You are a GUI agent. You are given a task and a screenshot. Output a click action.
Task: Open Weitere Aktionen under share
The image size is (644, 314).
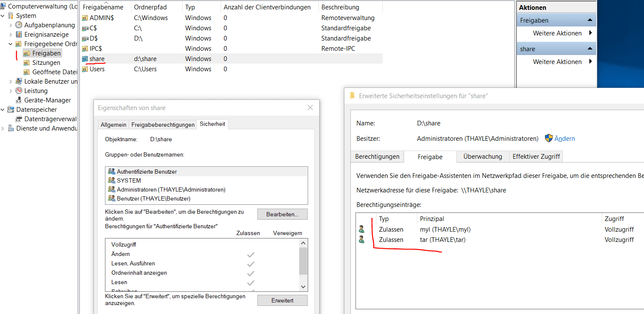[557, 62]
